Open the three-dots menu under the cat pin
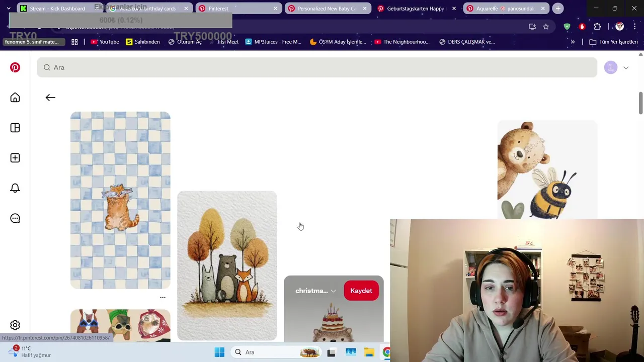This screenshot has width=644, height=362. [x=163, y=298]
